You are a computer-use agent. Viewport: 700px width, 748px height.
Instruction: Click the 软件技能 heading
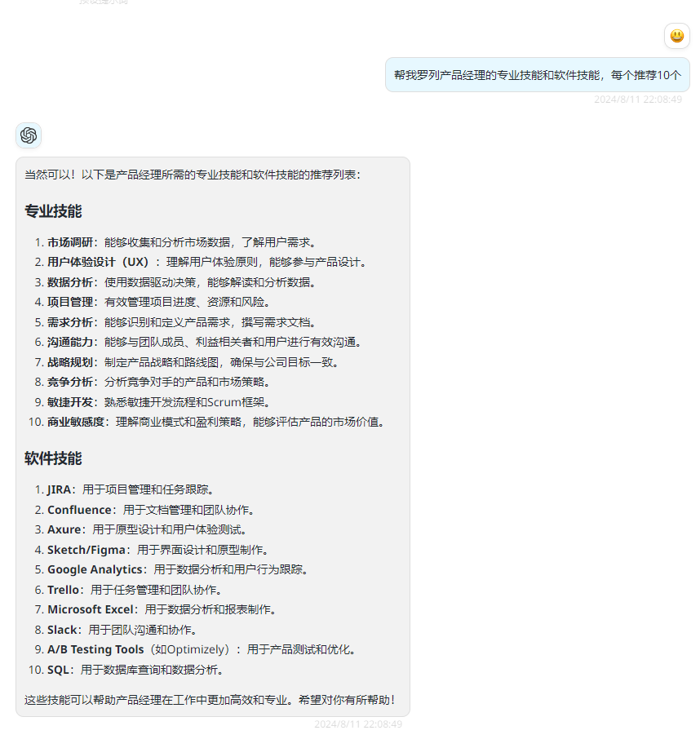point(53,458)
